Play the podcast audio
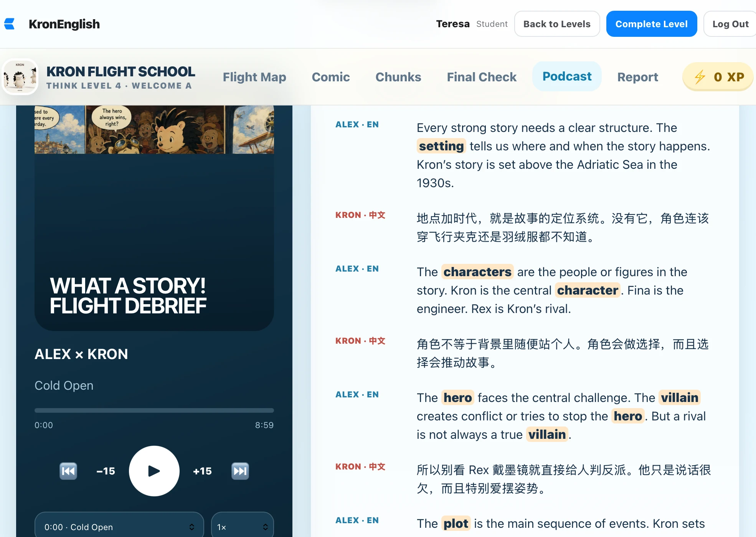756x537 pixels. [154, 471]
